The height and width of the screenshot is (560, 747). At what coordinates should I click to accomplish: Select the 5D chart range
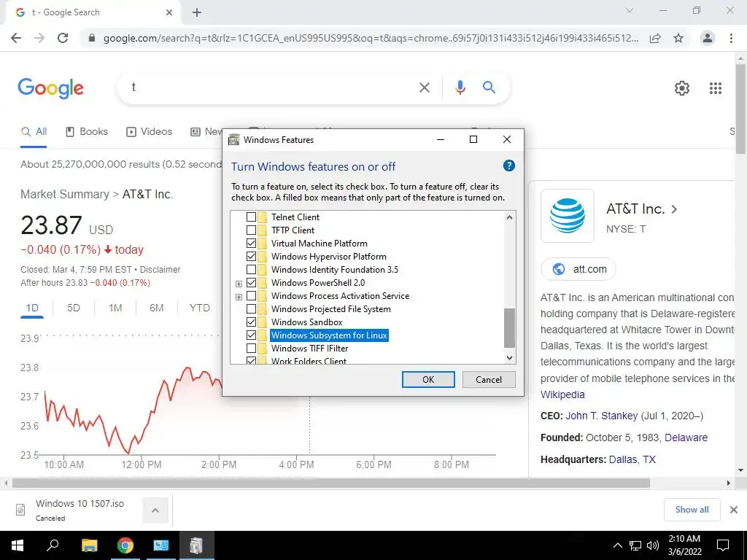pos(74,308)
